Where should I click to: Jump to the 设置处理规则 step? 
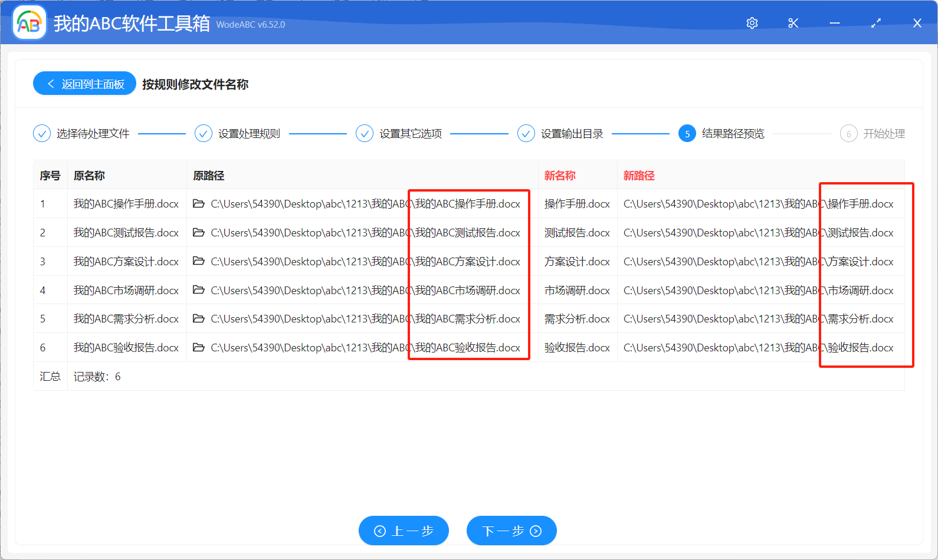(238, 134)
